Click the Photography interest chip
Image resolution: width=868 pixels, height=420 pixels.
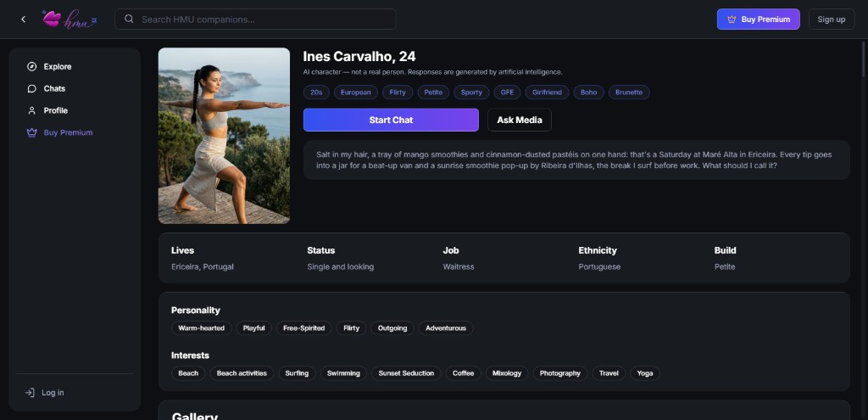pos(560,373)
